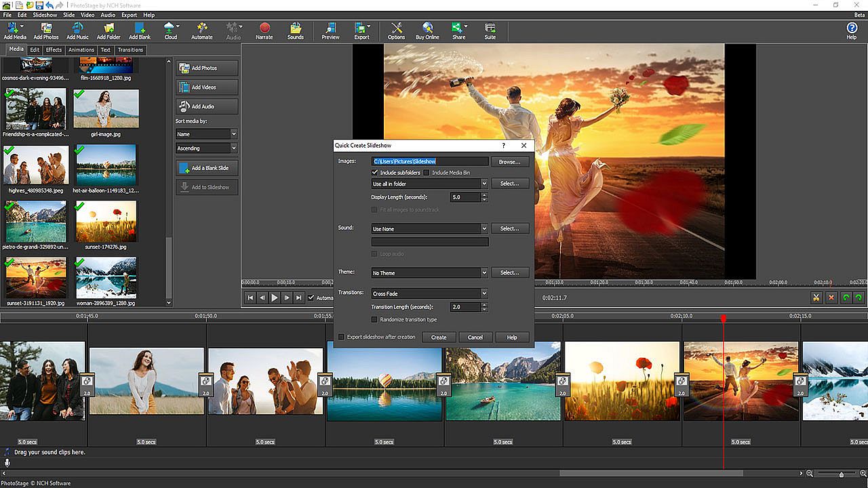Select the girl-image.jpg thumbnail
The width and height of the screenshot is (868, 488).
click(106, 108)
